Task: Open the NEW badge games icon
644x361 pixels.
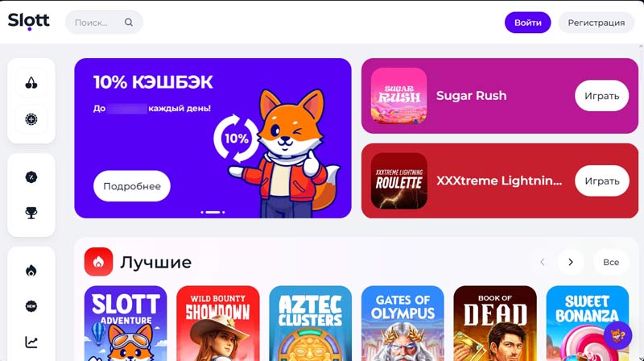Action: [31, 306]
